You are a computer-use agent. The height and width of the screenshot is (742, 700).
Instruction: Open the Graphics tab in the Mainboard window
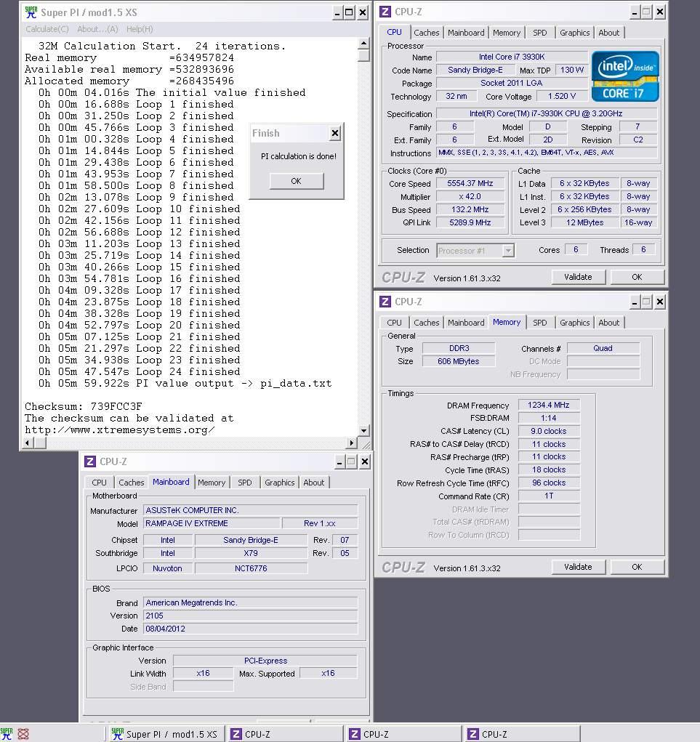pos(279,483)
